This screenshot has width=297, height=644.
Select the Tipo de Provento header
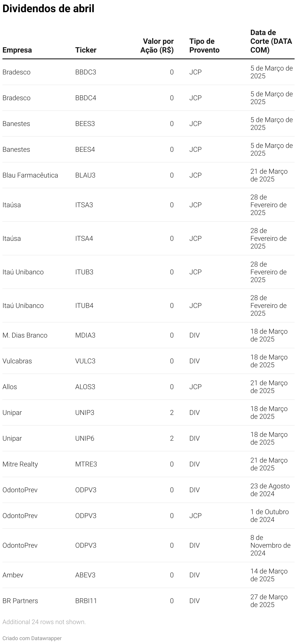(x=204, y=46)
